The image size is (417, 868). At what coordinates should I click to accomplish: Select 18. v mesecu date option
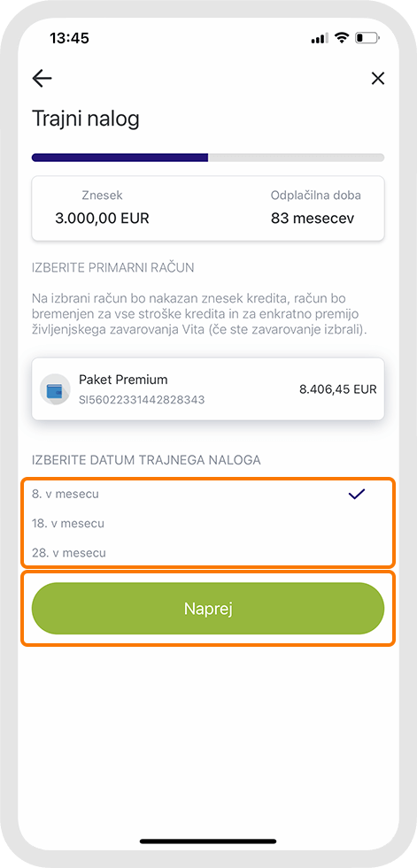[x=208, y=523]
